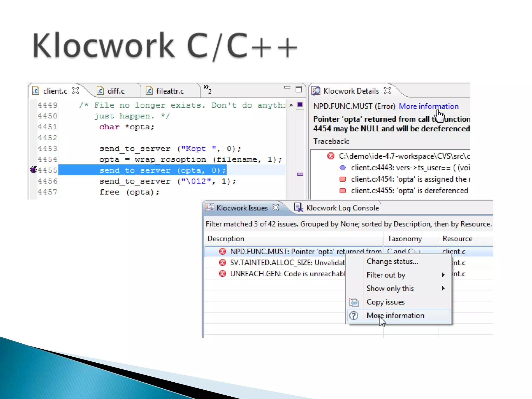Click the blue circle marker at client.c:4443
The height and width of the screenshot is (399, 532).
343,168
